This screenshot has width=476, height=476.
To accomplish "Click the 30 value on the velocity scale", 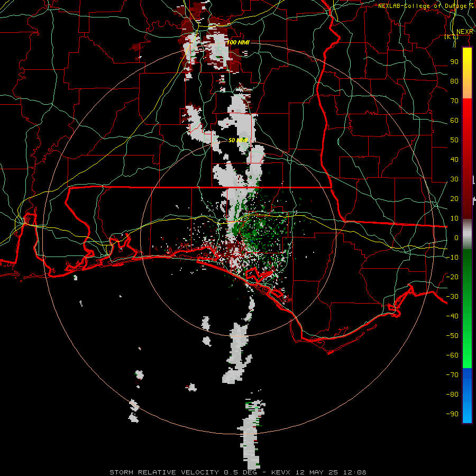I will point(454,179).
